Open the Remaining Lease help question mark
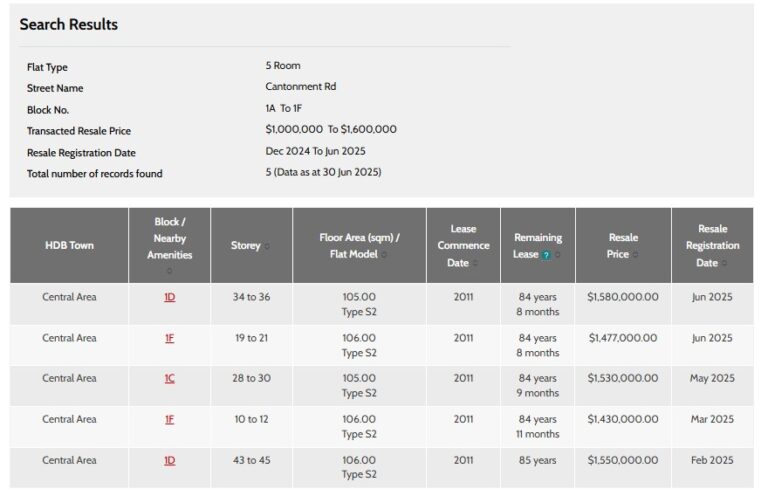 pyautogui.click(x=546, y=255)
